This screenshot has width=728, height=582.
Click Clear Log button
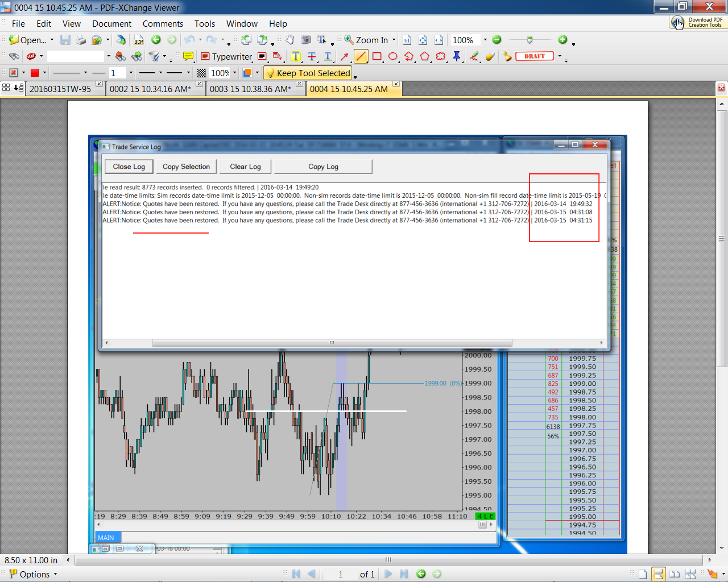pos(245,167)
